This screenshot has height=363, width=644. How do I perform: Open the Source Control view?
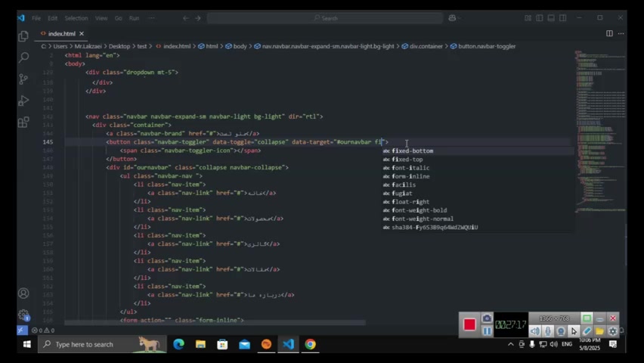pos(23,79)
